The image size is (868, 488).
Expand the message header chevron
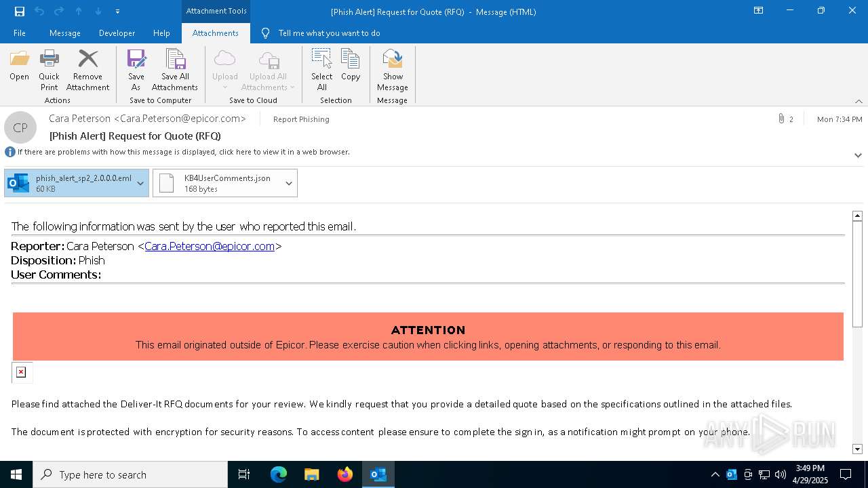click(858, 155)
